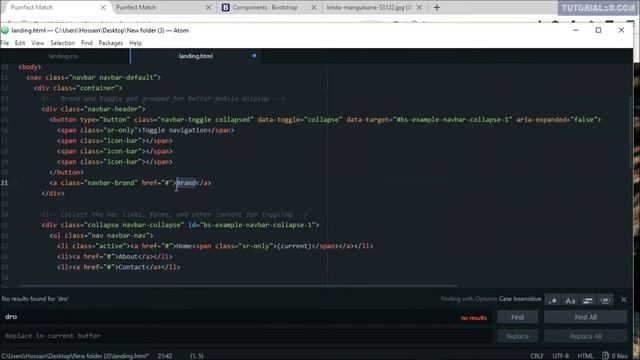Close the krista-mangulsone jpg browser tab
This screenshot has height=360, width=640.
coord(419,7)
